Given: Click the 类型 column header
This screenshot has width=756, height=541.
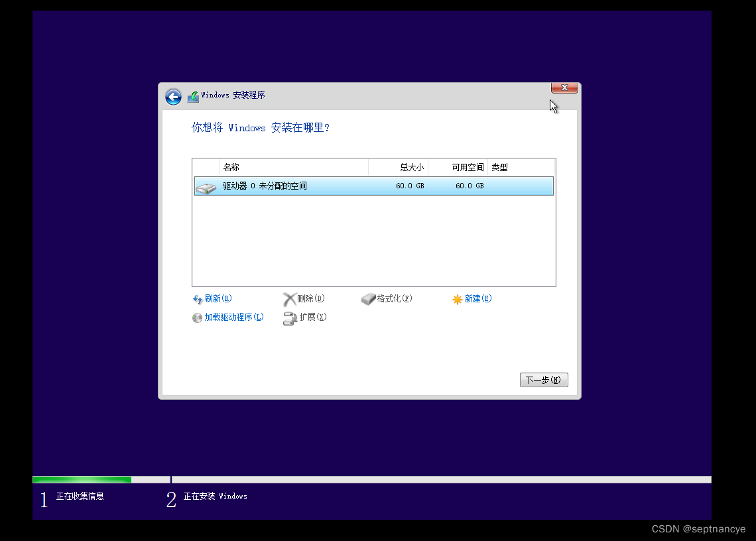Looking at the screenshot, I should pyautogui.click(x=521, y=167).
